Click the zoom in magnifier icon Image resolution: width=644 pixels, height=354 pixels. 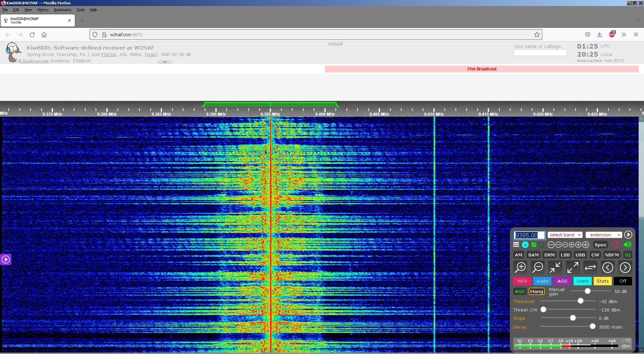[521, 268]
